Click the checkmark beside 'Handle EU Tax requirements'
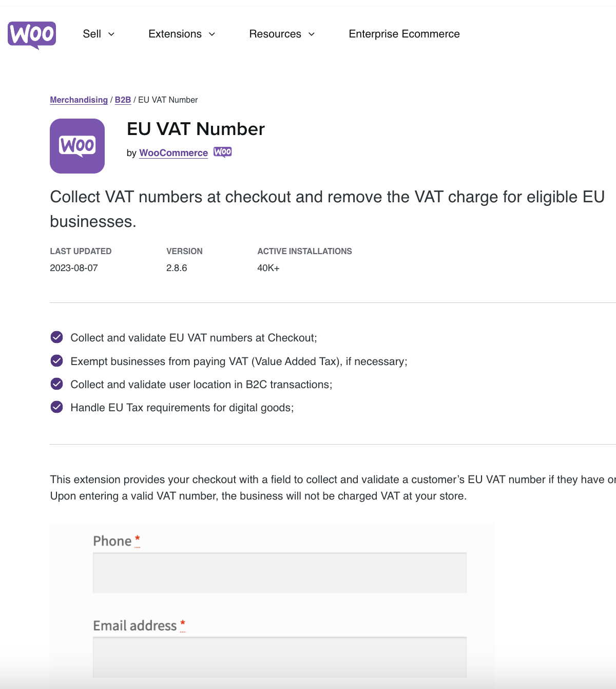 [x=56, y=407]
